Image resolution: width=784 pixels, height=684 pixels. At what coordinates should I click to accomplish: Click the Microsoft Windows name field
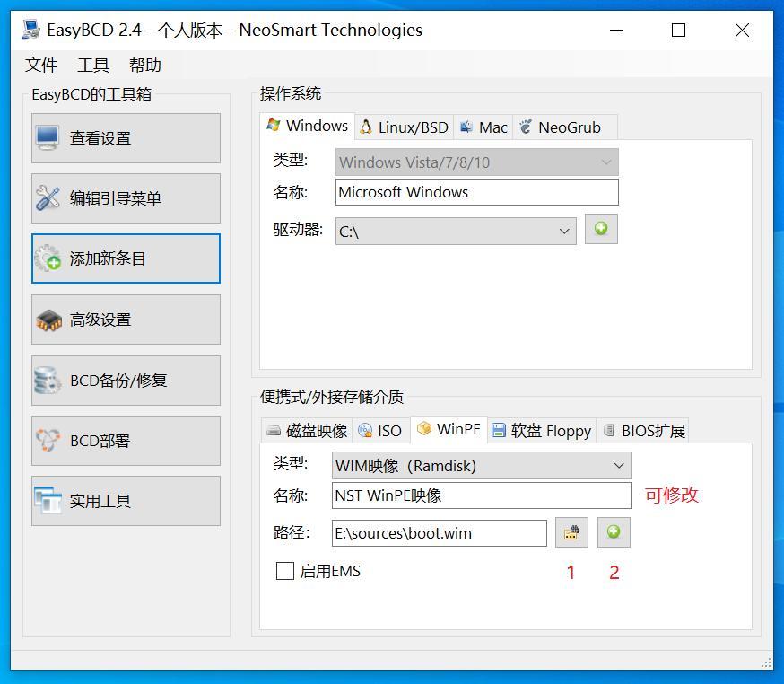(476, 192)
